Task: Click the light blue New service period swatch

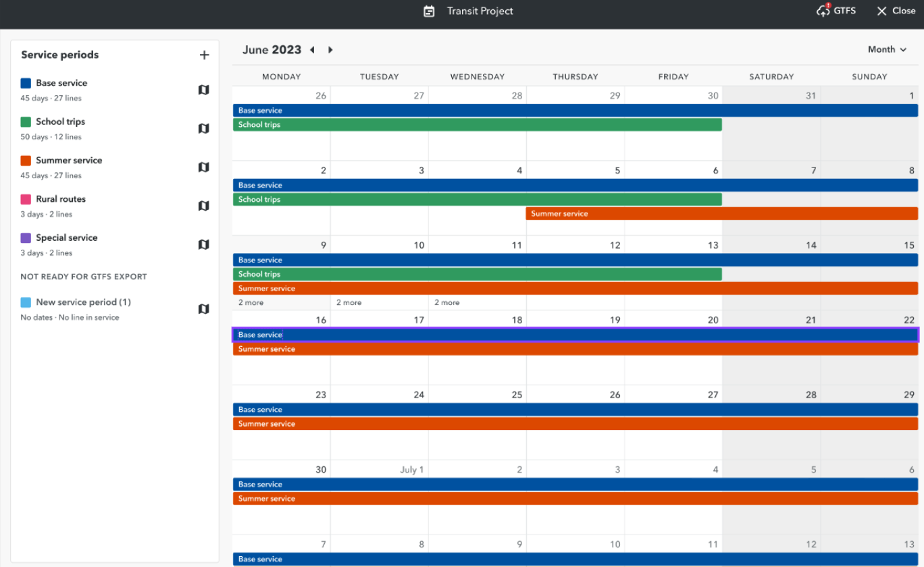Action: click(x=26, y=302)
